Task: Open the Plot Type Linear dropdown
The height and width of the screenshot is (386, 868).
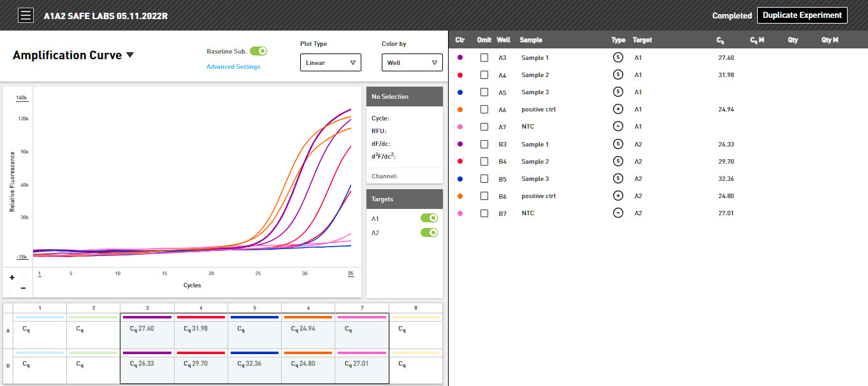Action: click(x=331, y=62)
